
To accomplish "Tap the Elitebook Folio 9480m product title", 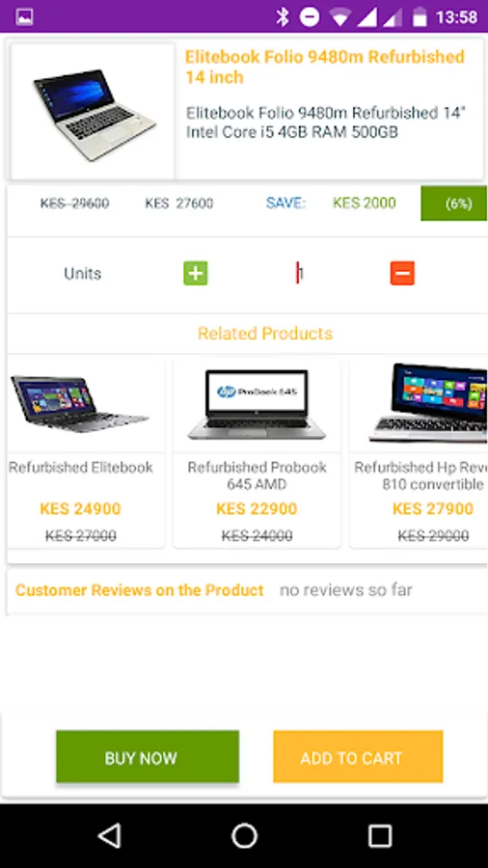I will pyautogui.click(x=324, y=67).
